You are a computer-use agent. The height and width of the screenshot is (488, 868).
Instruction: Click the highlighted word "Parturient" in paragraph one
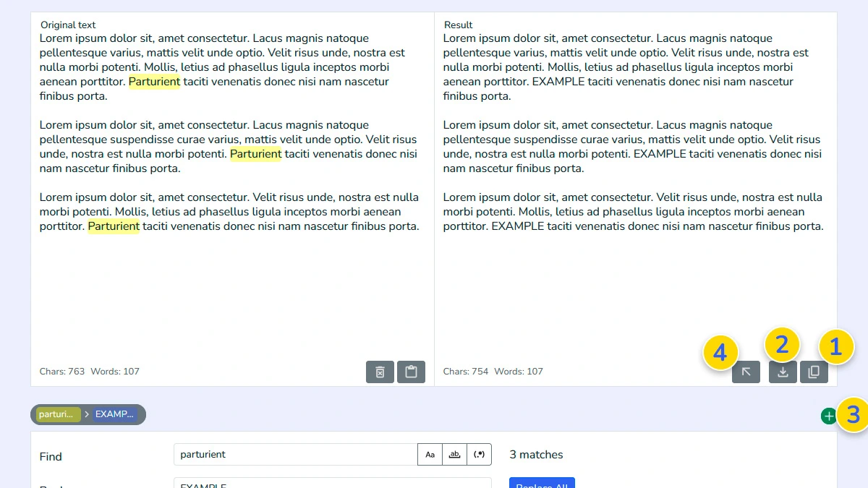click(154, 82)
